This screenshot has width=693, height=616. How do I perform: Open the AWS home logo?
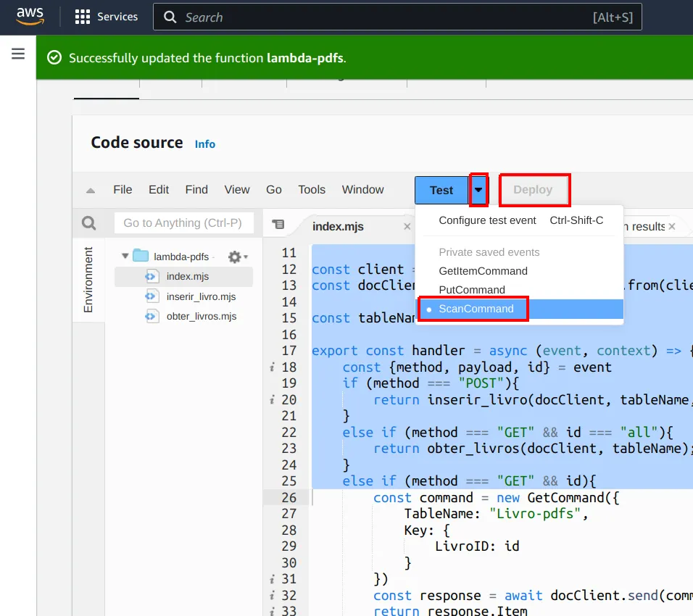point(30,16)
